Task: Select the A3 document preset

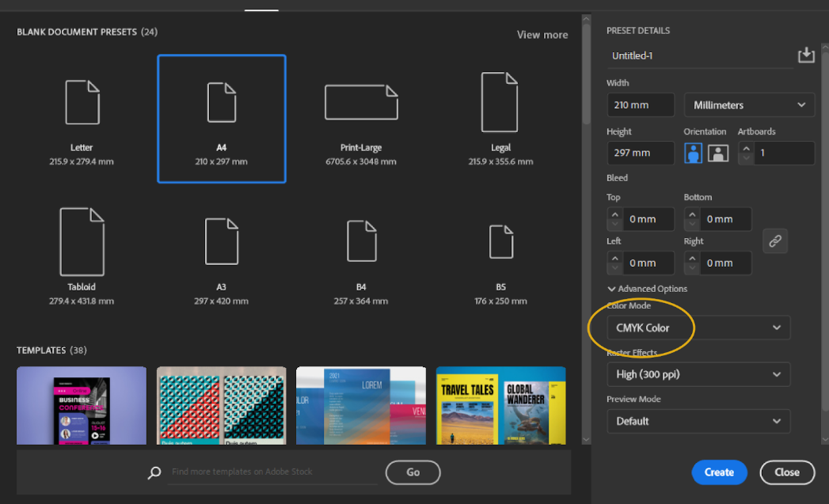Action: (x=222, y=242)
